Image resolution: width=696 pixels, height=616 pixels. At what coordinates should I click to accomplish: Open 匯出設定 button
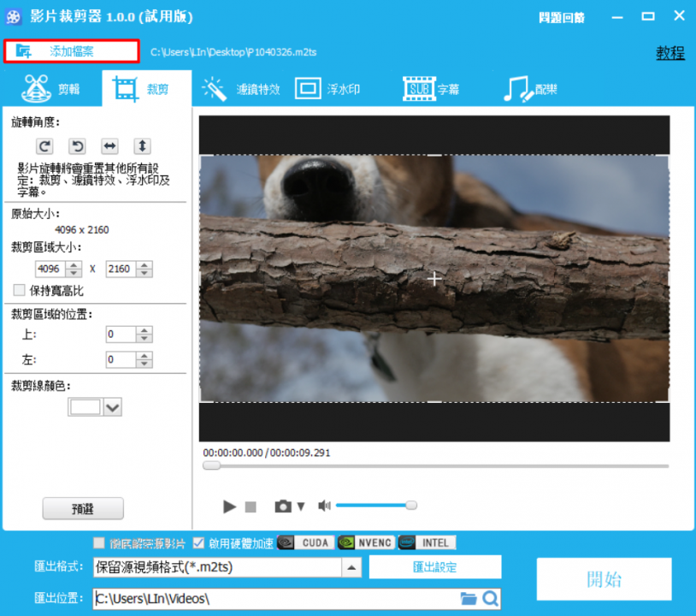(435, 567)
